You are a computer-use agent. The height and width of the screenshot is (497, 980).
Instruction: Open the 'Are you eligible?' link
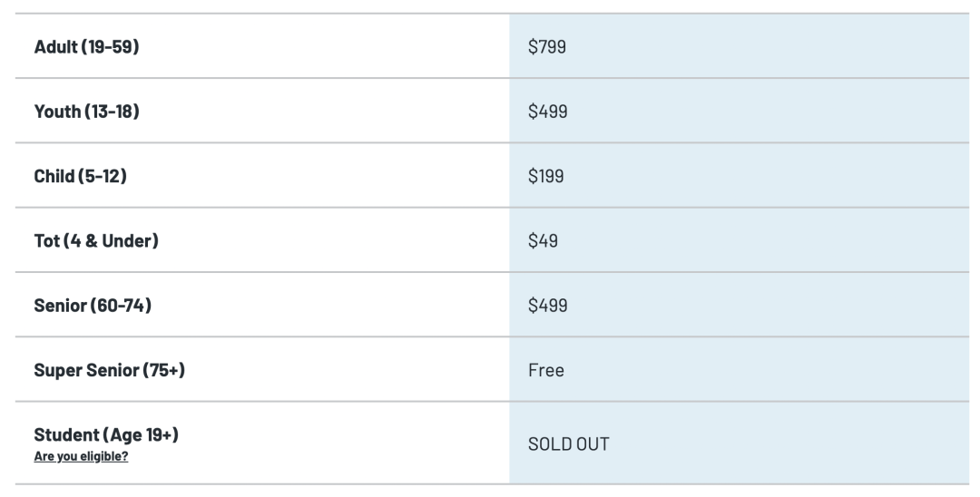(81, 456)
